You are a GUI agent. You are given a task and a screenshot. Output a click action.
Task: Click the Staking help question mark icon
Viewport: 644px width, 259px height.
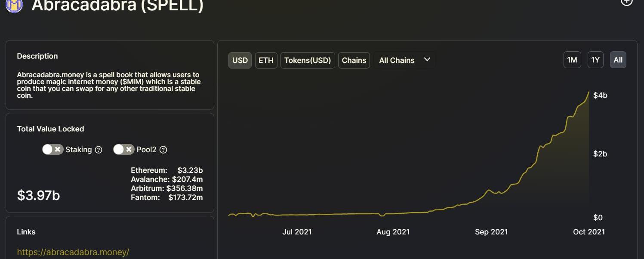(x=99, y=150)
